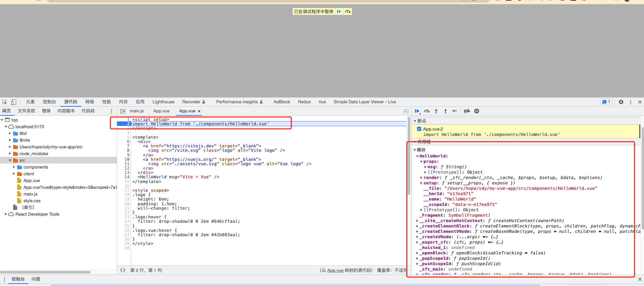Open DevTools settings gear
The width and height of the screenshot is (644, 286).
621,102
